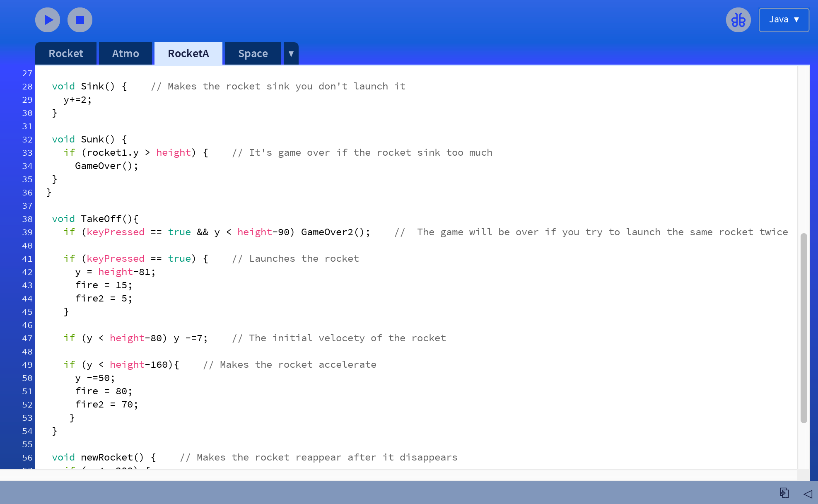Click line number 38 in the gutter
The height and width of the screenshot is (504, 818).
point(27,219)
